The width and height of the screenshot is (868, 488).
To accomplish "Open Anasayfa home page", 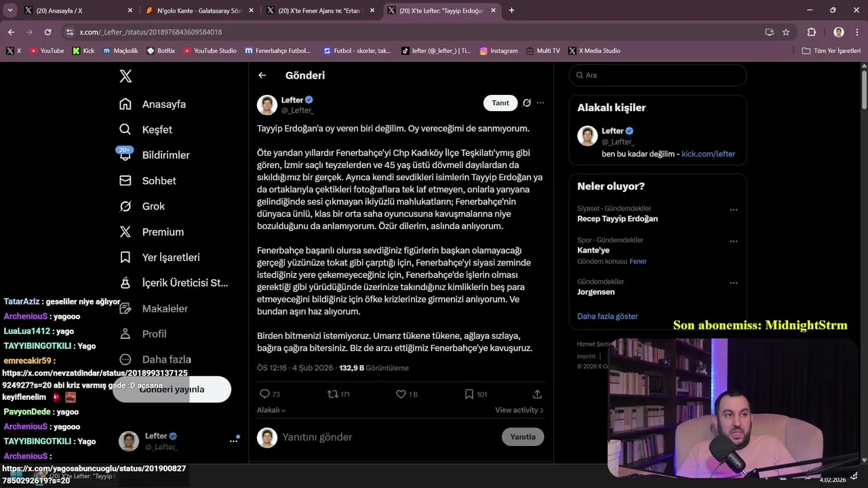I will 153,104.
